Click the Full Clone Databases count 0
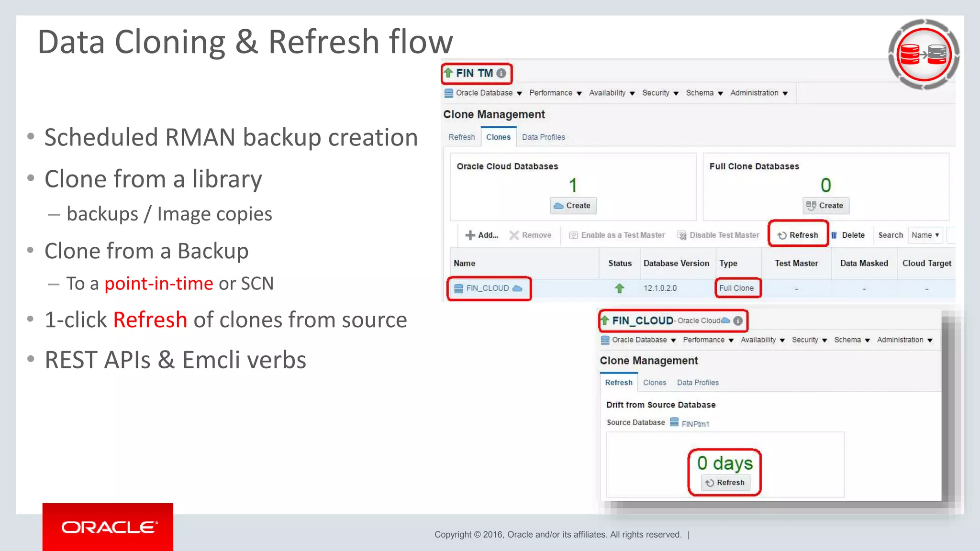 click(x=826, y=185)
